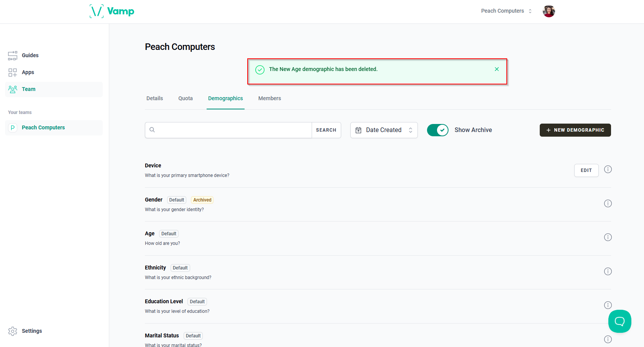Viewport: 644px width, 347px height.
Task: Open the chat support widget
Action: [x=620, y=321]
